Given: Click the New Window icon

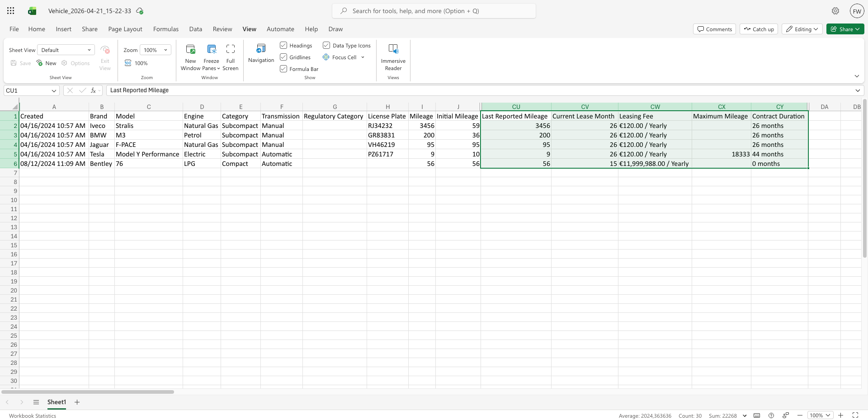Looking at the screenshot, I should [190, 49].
